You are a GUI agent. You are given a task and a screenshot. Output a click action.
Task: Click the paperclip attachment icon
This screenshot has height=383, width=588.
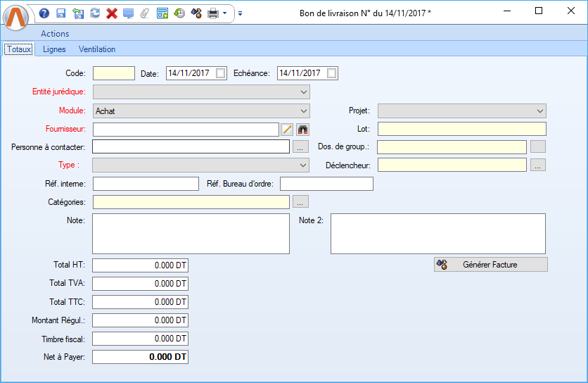click(x=145, y=13)
